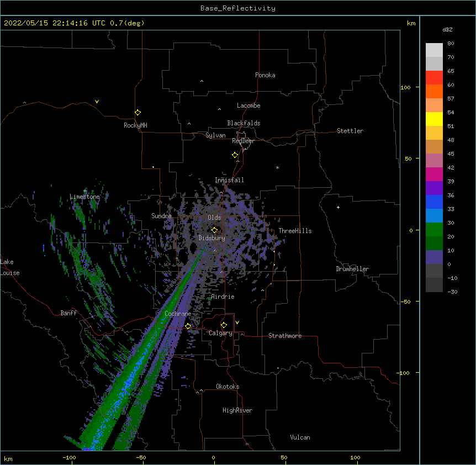
Task: Click the yellow diamond marker south of RedDeer
Action: 235,155
